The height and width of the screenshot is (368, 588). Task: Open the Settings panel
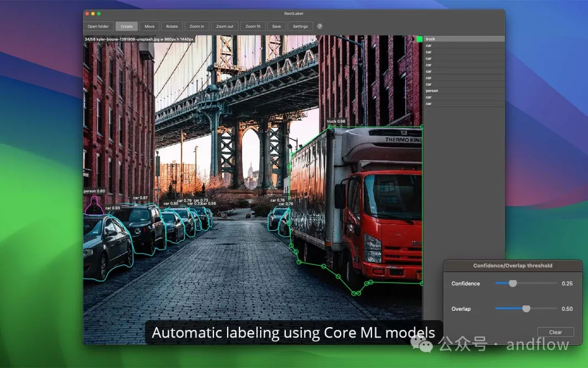pos(301,26)
